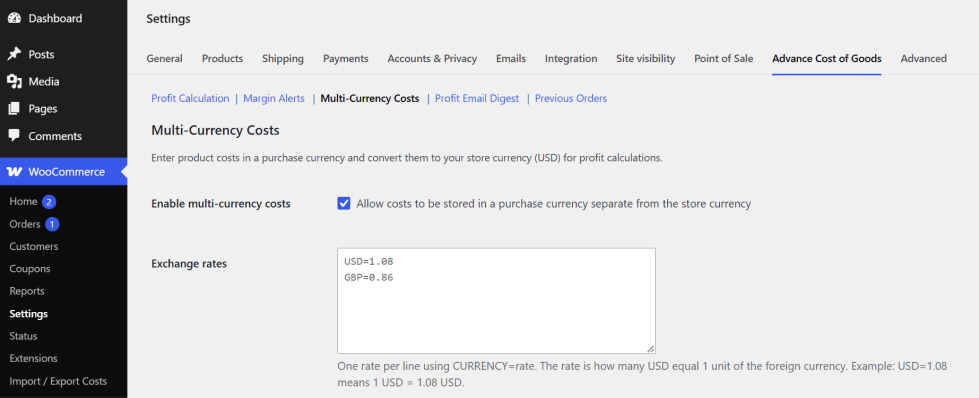Viewport: 979px width, 398px height.
Task: Click the 'Settings' page title
Action: tap(169, 19)
